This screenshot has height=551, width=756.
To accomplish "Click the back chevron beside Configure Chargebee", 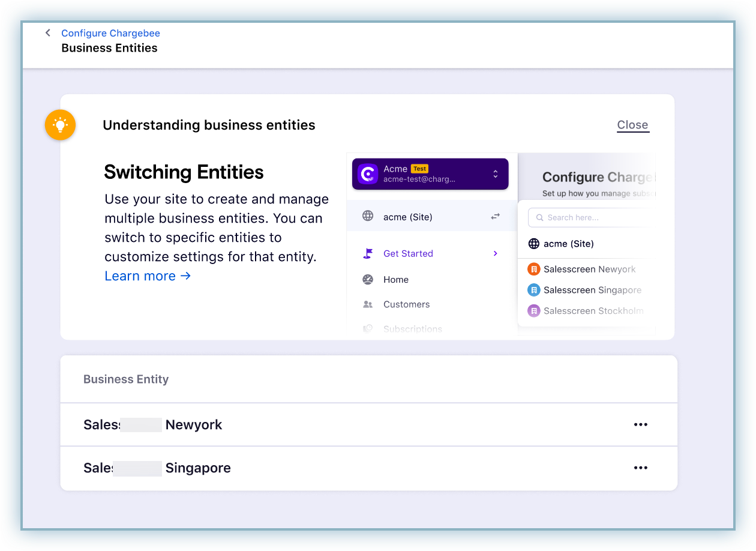I will [x=48, y=33].
